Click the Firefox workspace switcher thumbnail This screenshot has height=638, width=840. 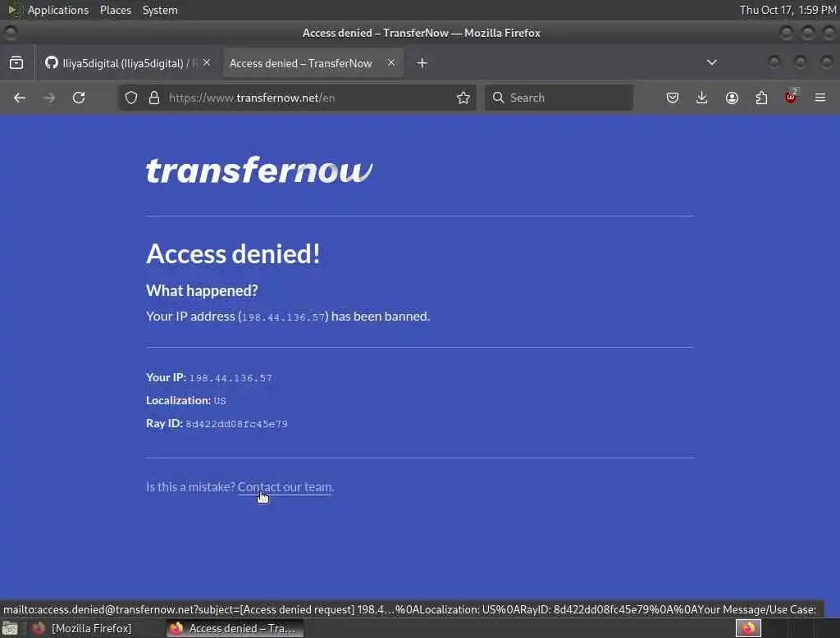coord(748,628)
